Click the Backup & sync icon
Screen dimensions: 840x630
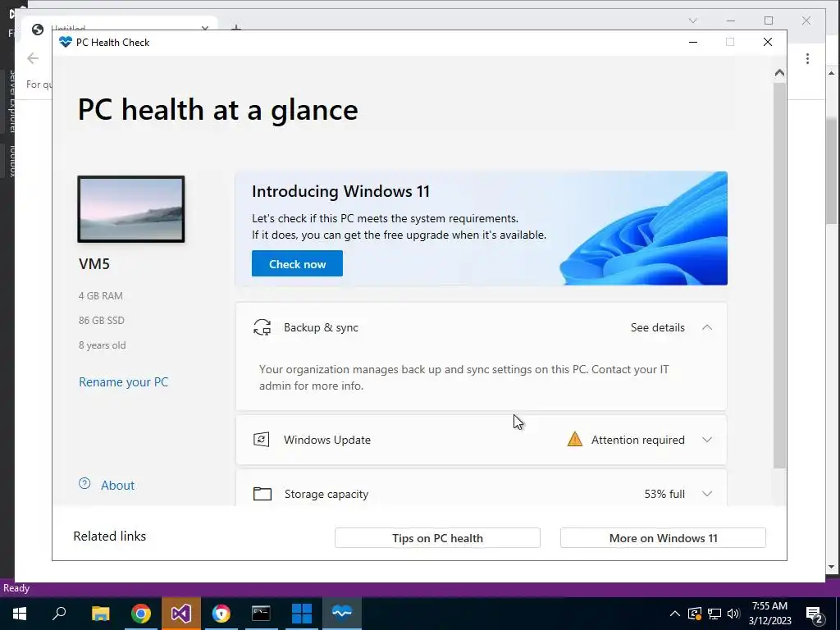tap(262, 327)
